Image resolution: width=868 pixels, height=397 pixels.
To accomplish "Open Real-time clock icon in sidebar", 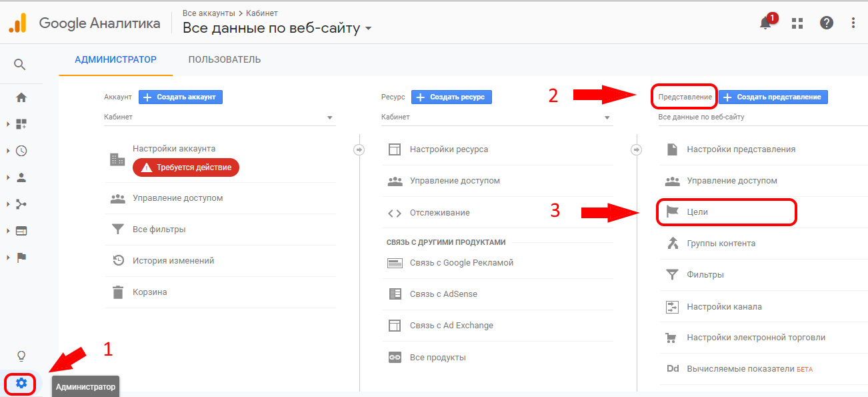I will point(21,151).
